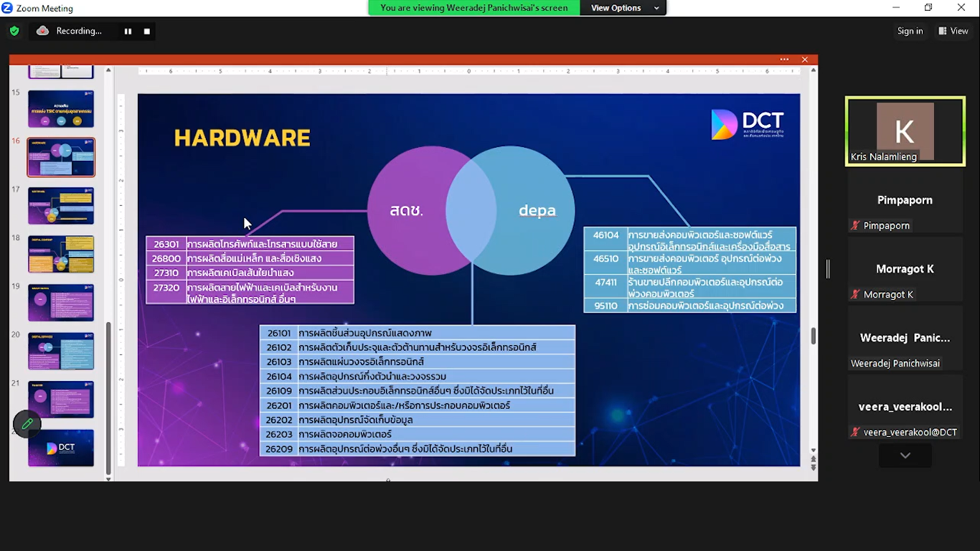Click the 'Recording...' status label
980x551 pixels.
point(79,31)
